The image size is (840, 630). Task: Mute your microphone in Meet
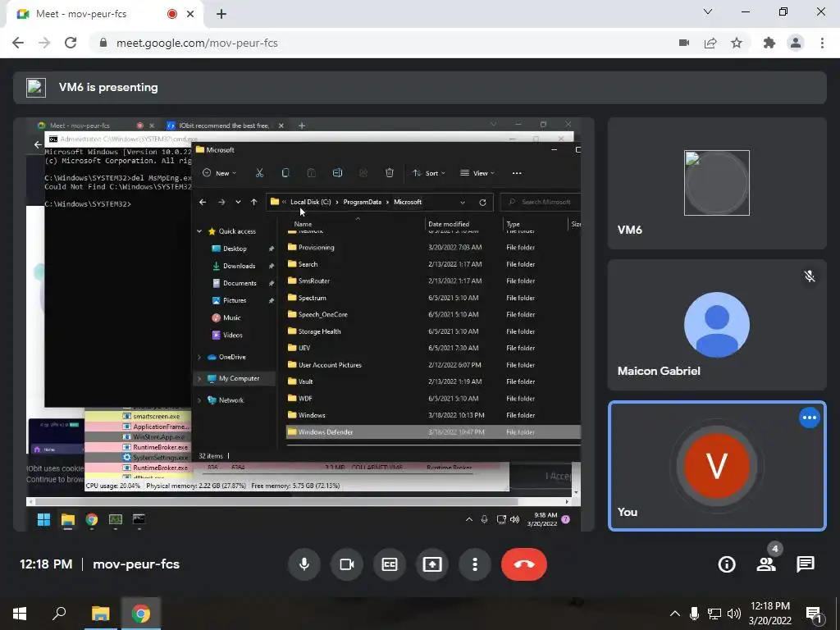tap(304, 564)
